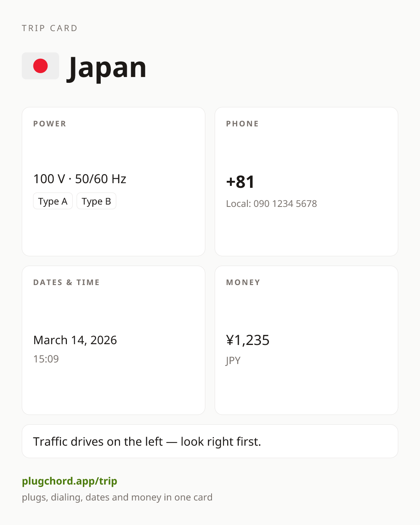
Task: Click the Phone card header
Action: (x=242, y=124)
